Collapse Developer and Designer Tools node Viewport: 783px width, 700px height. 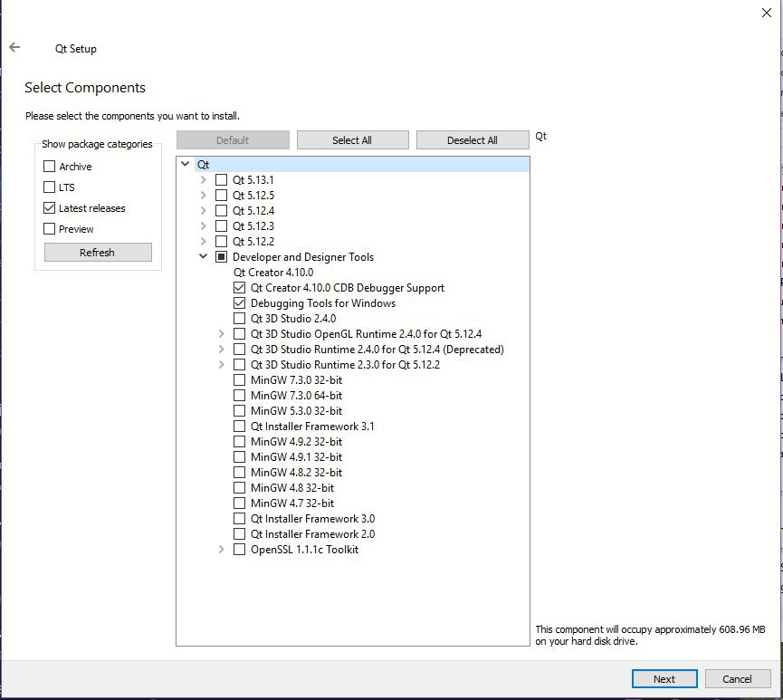[x=204, y=256]
